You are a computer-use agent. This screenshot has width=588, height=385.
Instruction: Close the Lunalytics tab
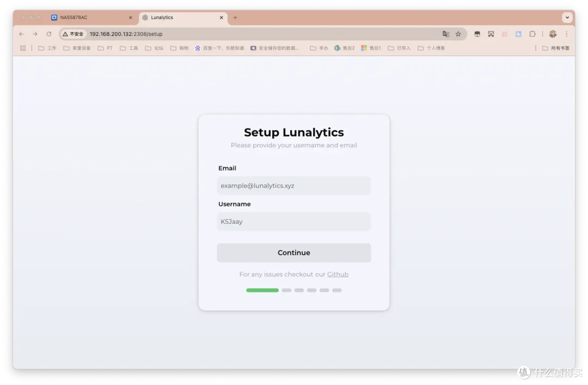[x=221, y=17]
